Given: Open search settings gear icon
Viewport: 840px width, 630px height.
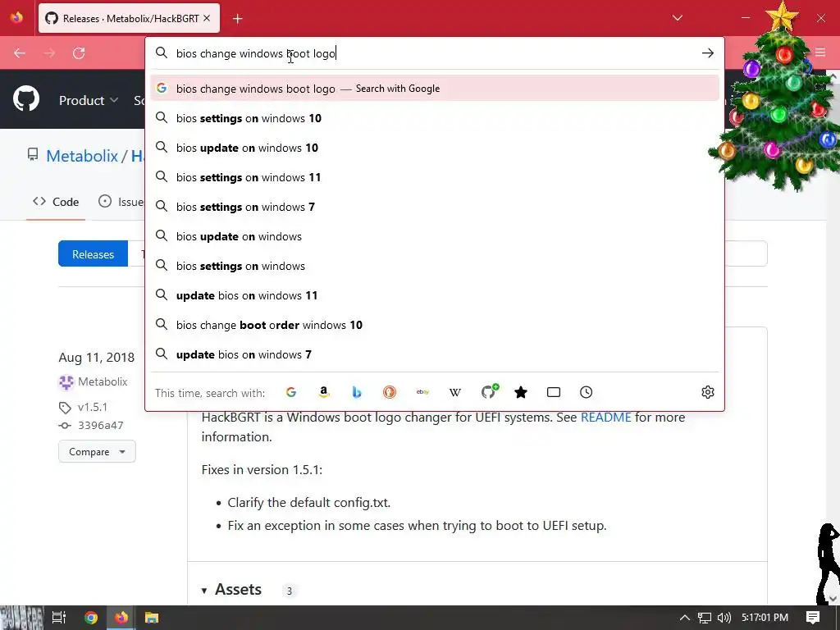Looking at the screenshot, I should (708, 392).
